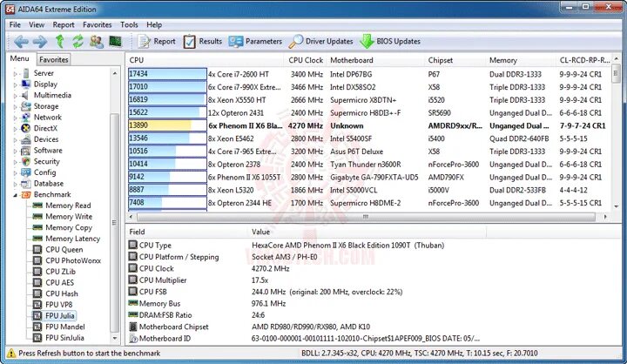Select the Memory Latency benchmark

pos(73,239)
